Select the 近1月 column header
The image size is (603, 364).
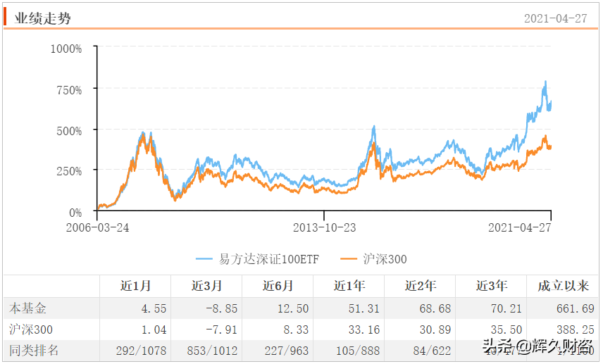tap(135, 286)
